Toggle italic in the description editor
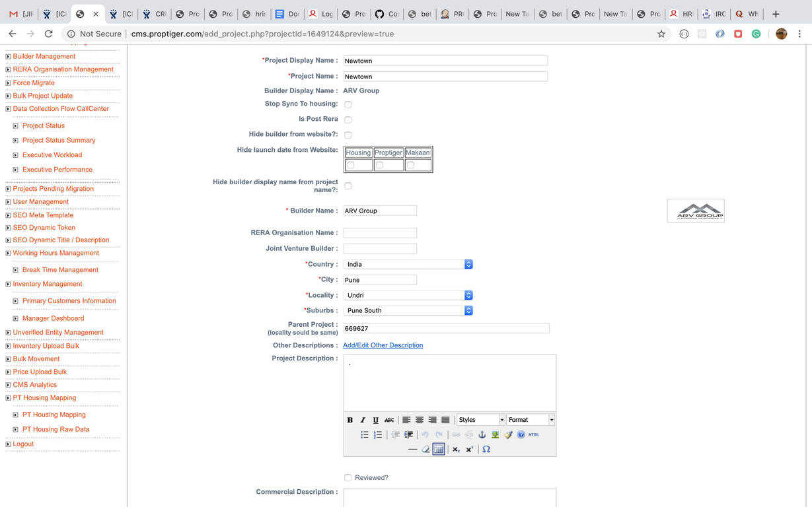Viewport: 812px width, 507px height. pyautogui.click(x=363, y=420)
